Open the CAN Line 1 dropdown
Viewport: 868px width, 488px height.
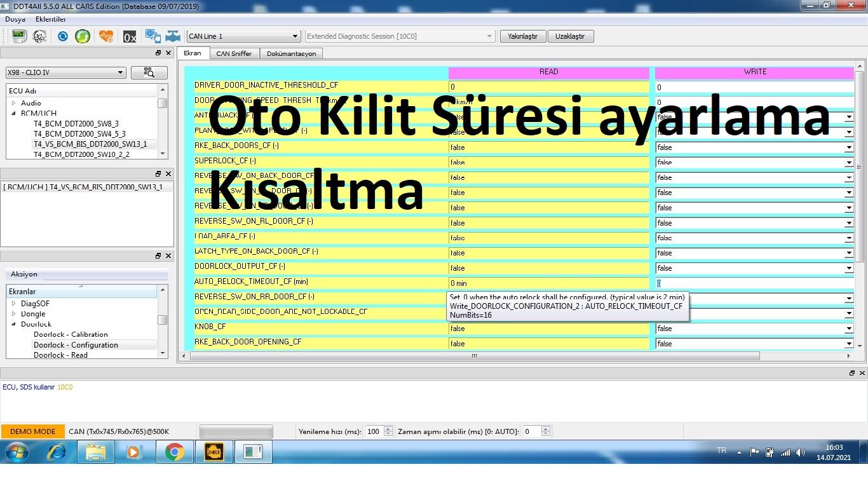tap(243, 36)
